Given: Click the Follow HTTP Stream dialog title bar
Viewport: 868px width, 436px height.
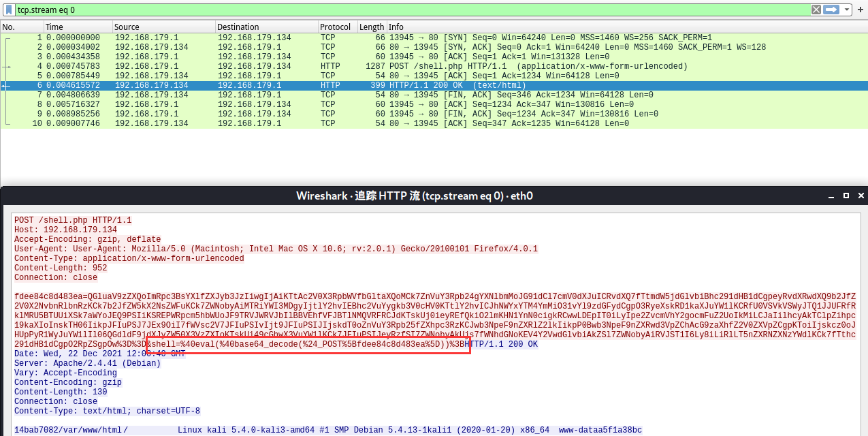Looking at the screenshot, I should click(414, 196).
